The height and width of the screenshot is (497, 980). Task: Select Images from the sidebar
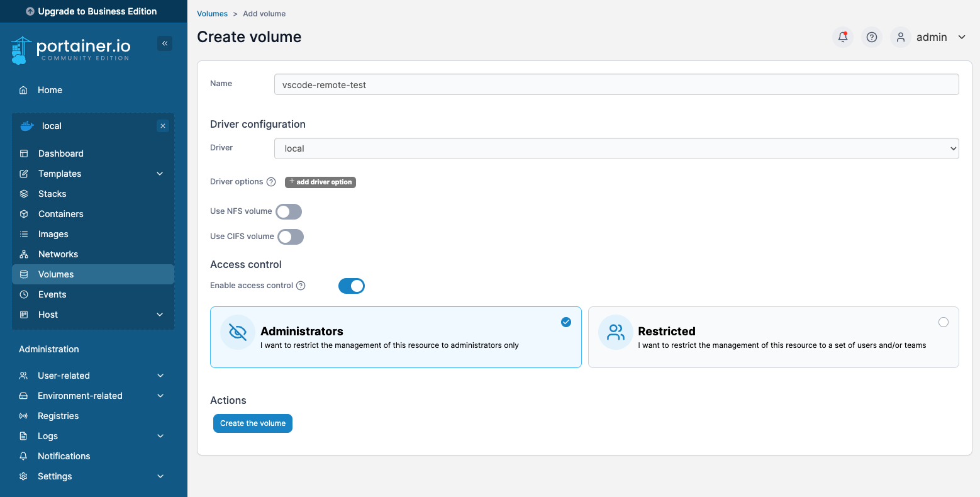pos(53,233)
